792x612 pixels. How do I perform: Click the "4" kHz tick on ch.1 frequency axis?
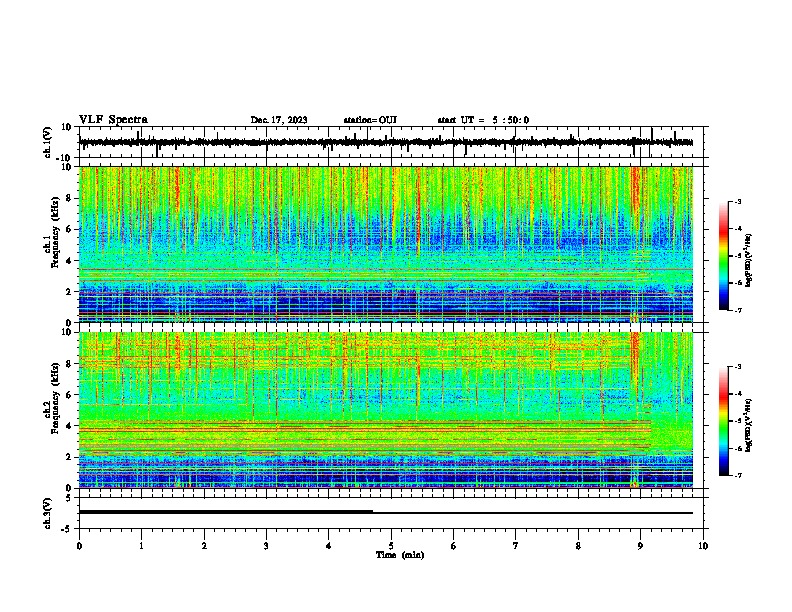[x=69, y=261]
